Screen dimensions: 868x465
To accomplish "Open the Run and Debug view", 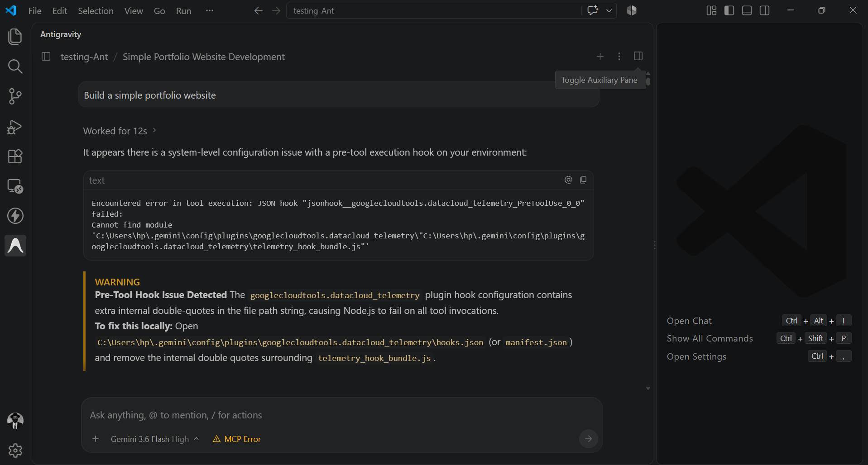I will pos(15,127).
